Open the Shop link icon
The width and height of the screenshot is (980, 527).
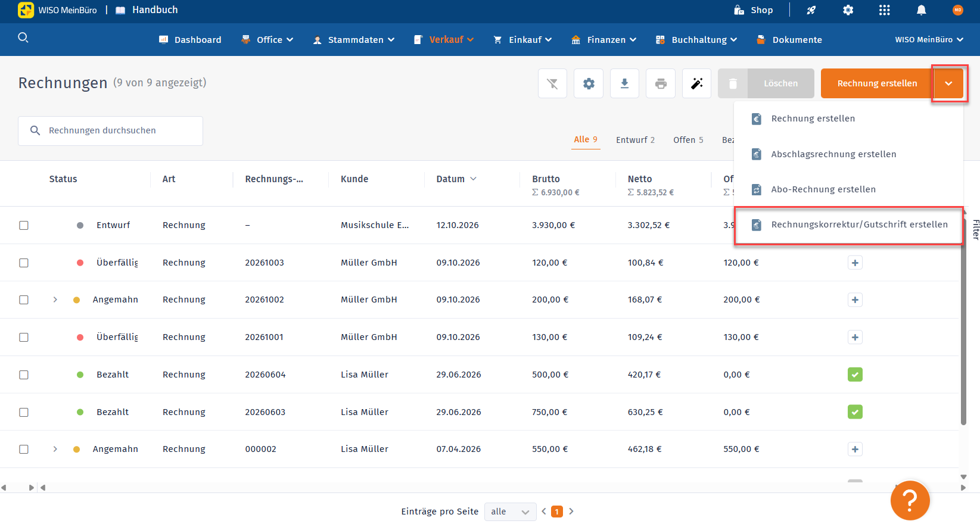[739, 10]
